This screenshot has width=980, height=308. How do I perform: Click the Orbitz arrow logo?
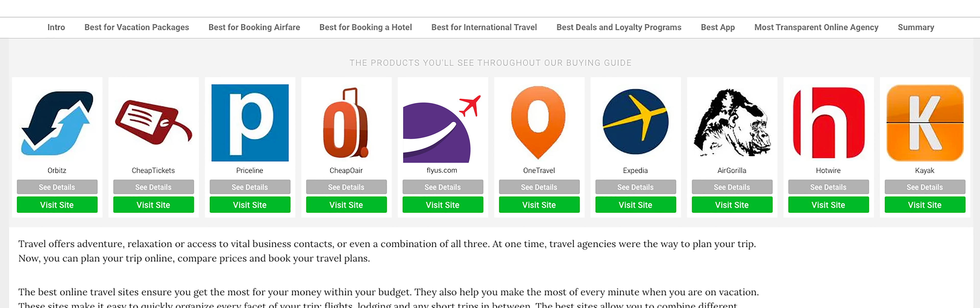(x=57, y=123)
